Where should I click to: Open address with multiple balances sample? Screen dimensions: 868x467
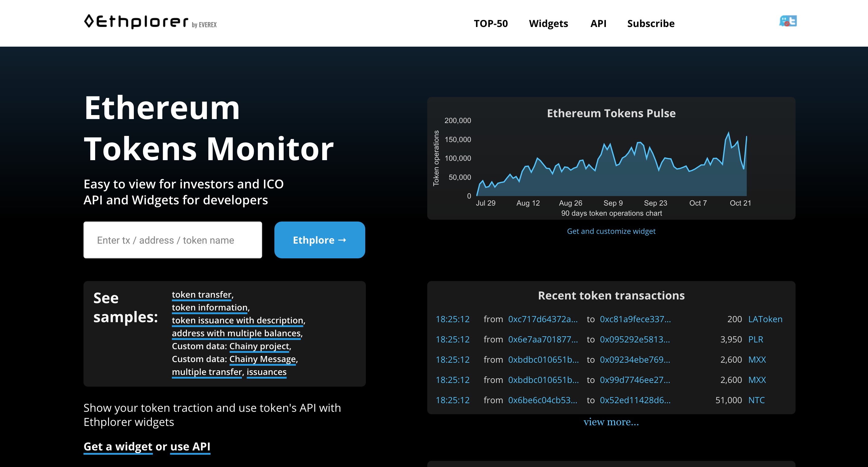236,333
